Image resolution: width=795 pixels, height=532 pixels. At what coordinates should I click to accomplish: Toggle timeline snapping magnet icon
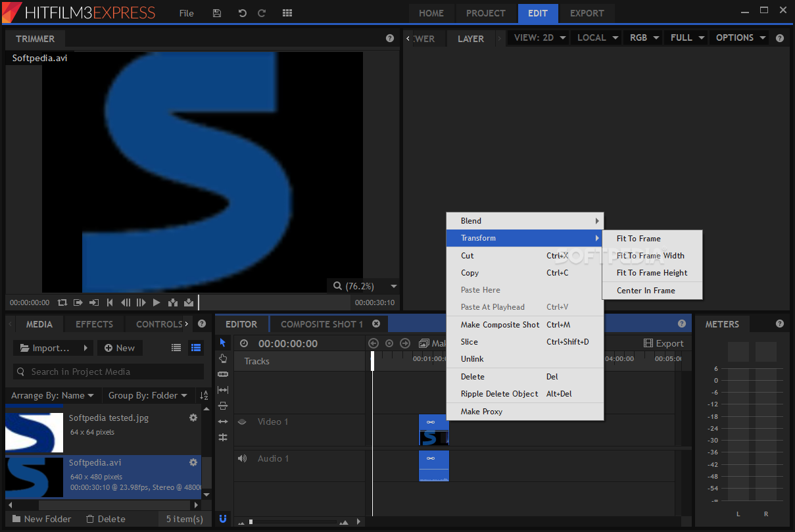223,518
